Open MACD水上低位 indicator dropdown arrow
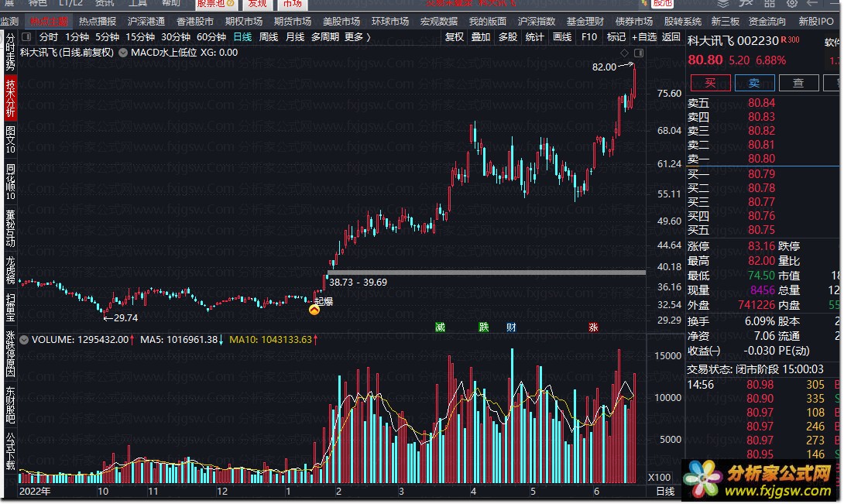This screenshot has height=504, width=844. point(123,53)
